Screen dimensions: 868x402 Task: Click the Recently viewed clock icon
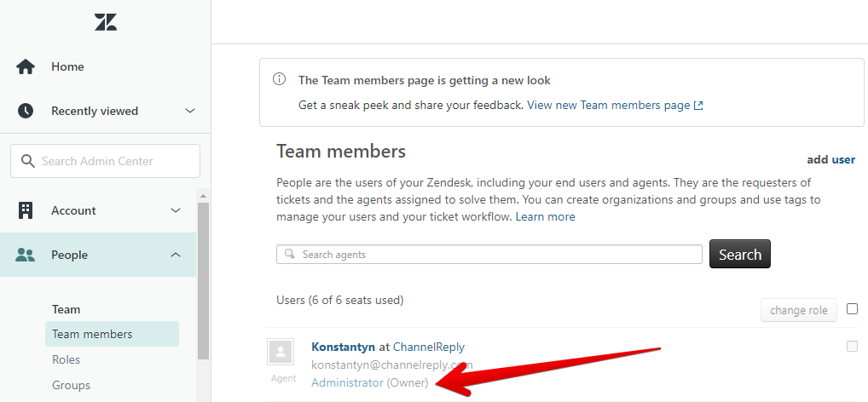pos(26,111)
